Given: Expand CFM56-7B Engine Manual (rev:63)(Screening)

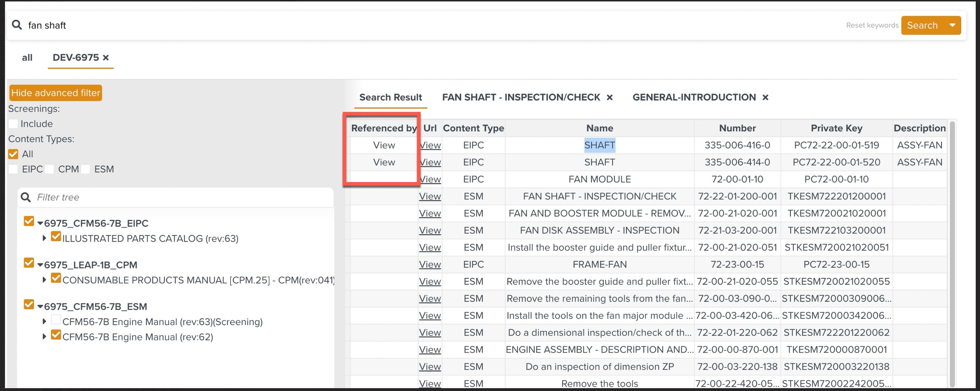Looking at the screenshot, I should pos(44,321).
